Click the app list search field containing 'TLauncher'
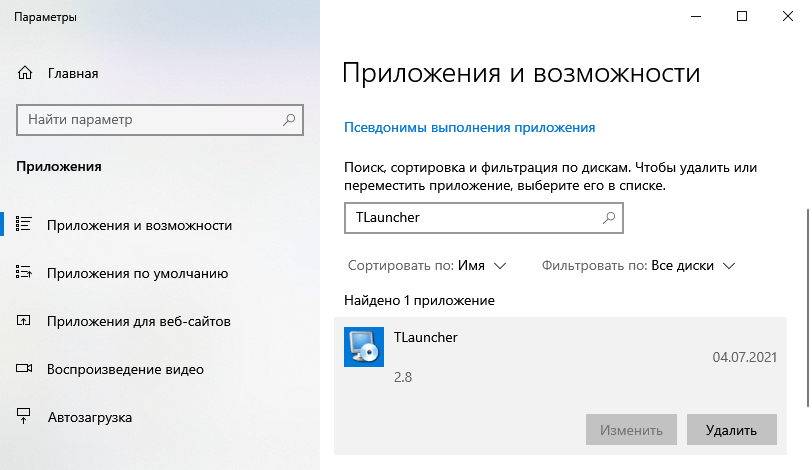This screenshot has height=470, width=812. pyautogui.click(x=470, y=217)
